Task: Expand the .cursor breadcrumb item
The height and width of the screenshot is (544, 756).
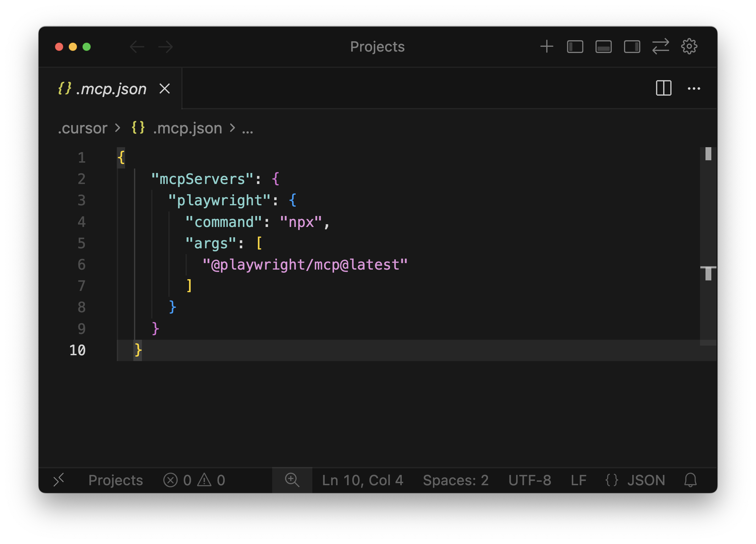Action: tap(82, 128)
